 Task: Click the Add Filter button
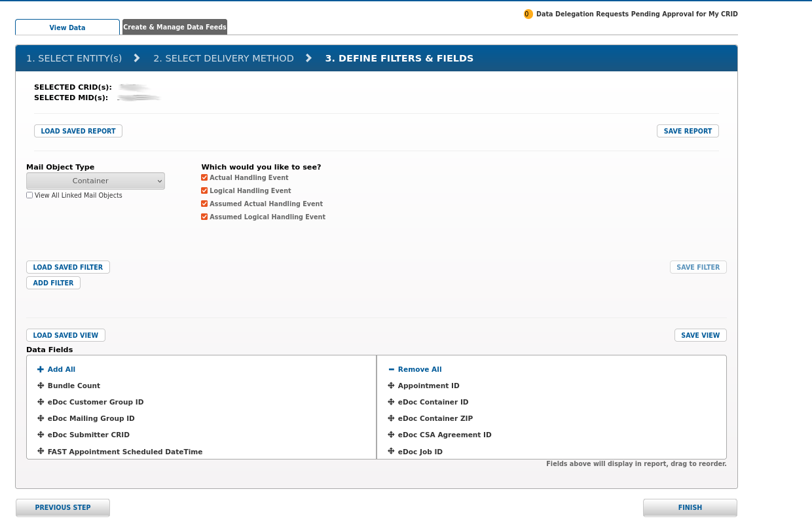pos(53,283)
